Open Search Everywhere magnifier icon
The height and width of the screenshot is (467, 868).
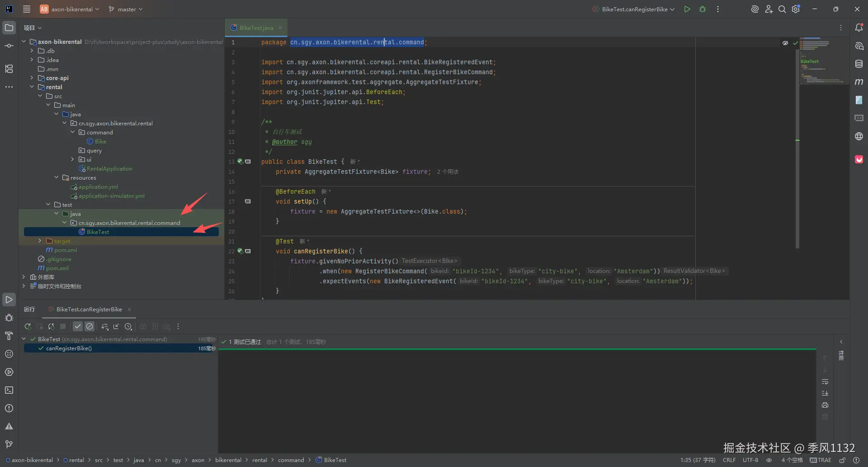(x=782, y=9)
